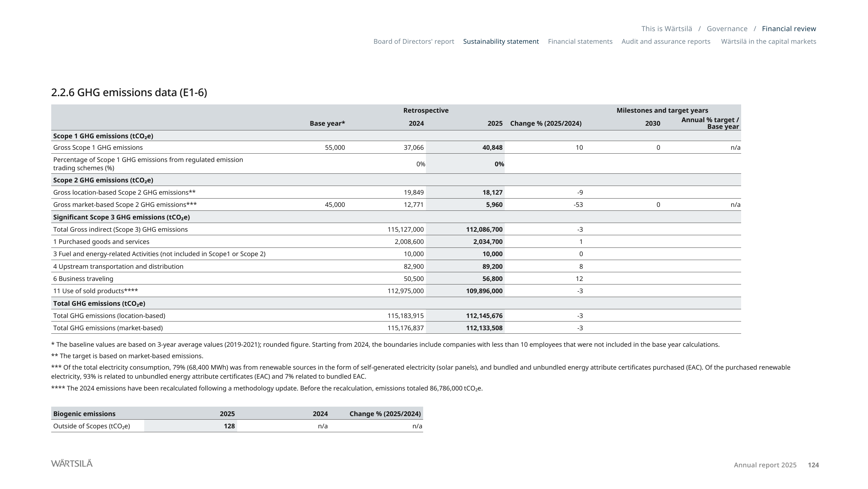
Task: Click the Annual report 2025 footer text
Action: [x=765, y=465]
